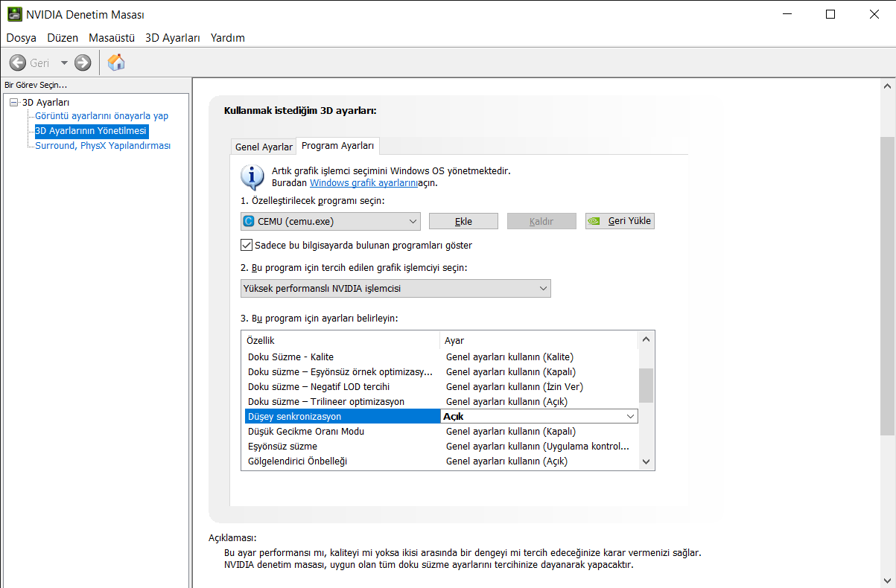The image size is (896, 588).
Task: Open Surround, PhysX Yapılandırması
Action: coord(103,146)
